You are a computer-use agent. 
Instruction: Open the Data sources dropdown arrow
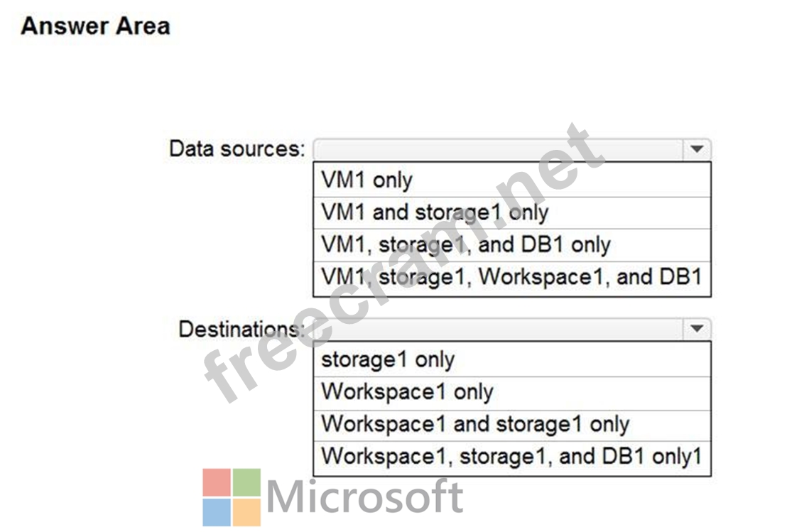click(x=697, y=149)
